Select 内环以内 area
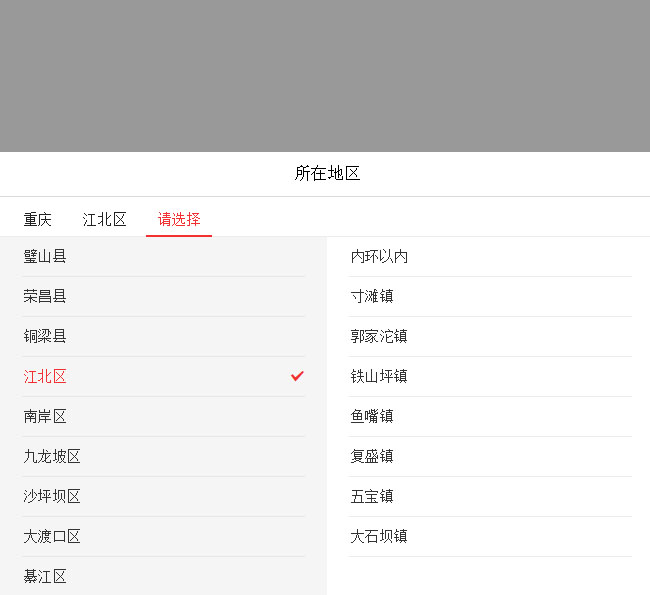650x595 pixels. click(x=379, y=256)
